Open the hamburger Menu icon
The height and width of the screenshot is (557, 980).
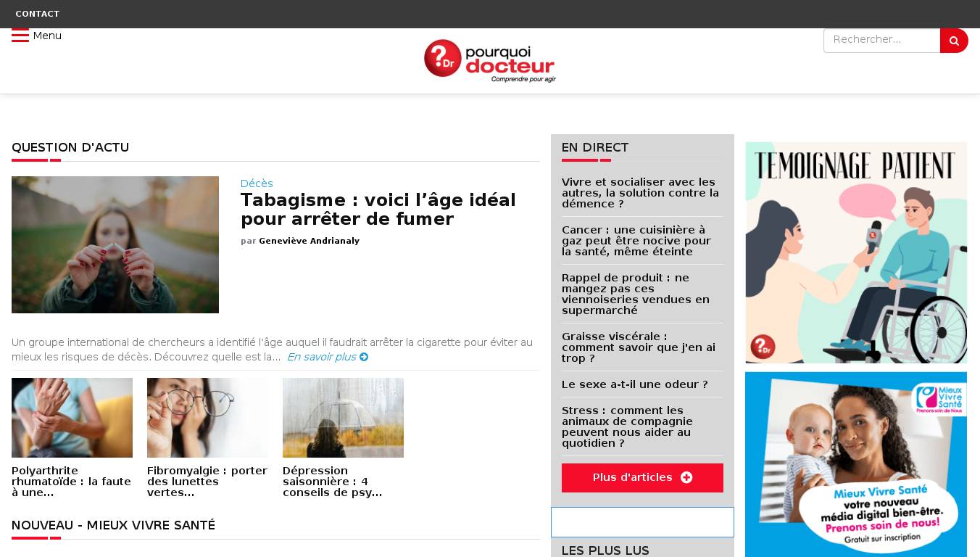(20, 36)
